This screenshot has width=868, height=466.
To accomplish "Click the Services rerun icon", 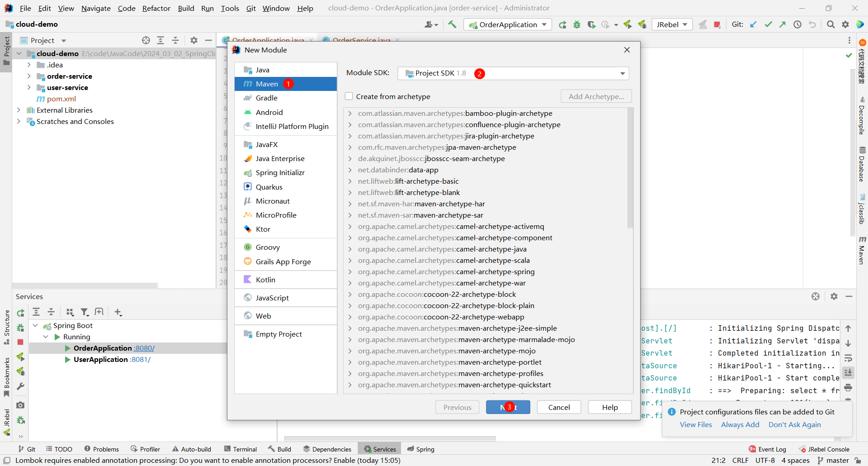I will click(20, 313).
